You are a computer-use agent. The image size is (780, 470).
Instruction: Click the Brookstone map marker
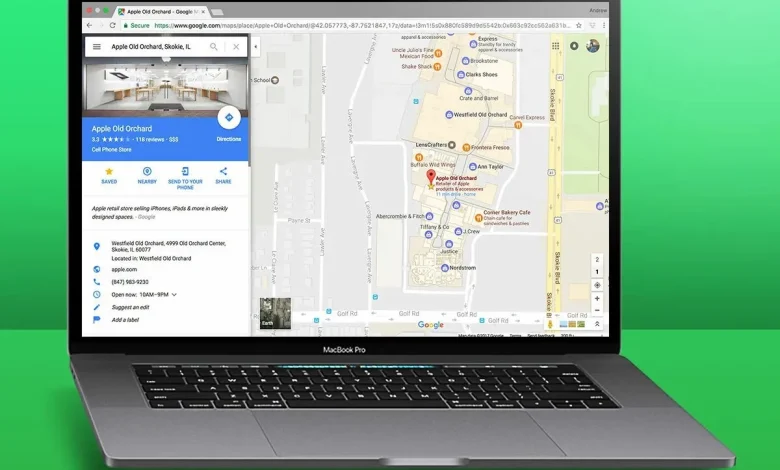click(x=465, y=61)
